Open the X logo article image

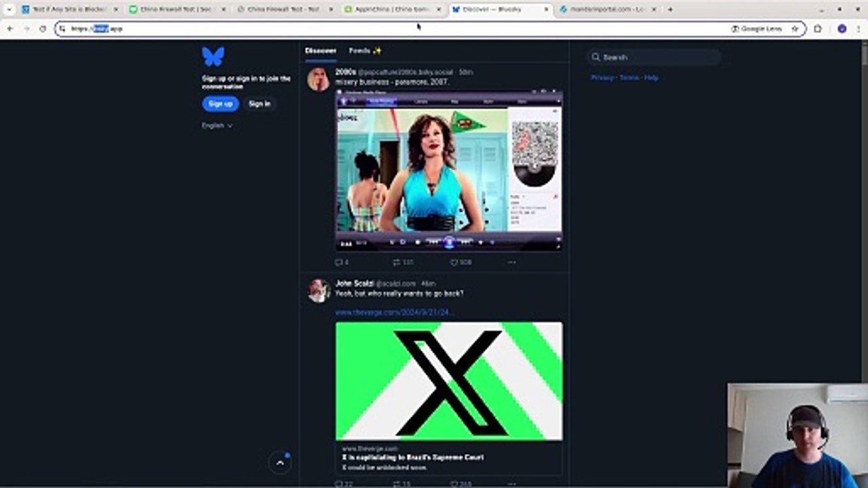449,381
